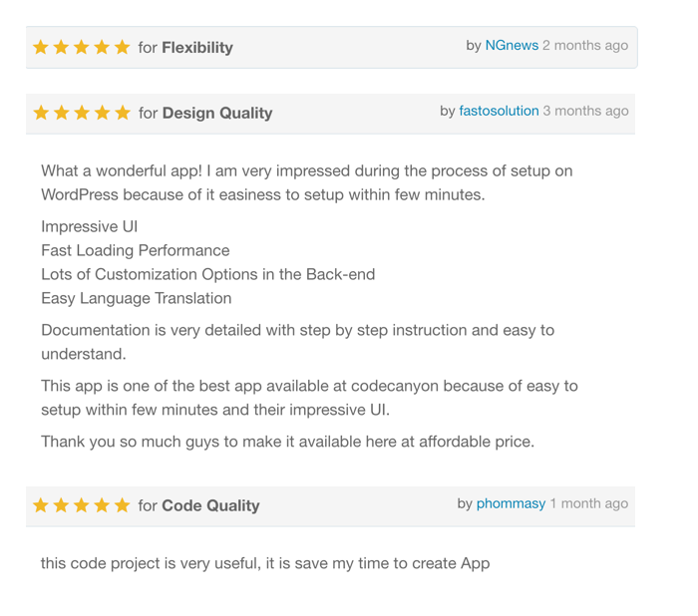Click the "Design Quality" review heading
Screen dimensions: 698x616
pyautogui.click(x=216, y=114)
